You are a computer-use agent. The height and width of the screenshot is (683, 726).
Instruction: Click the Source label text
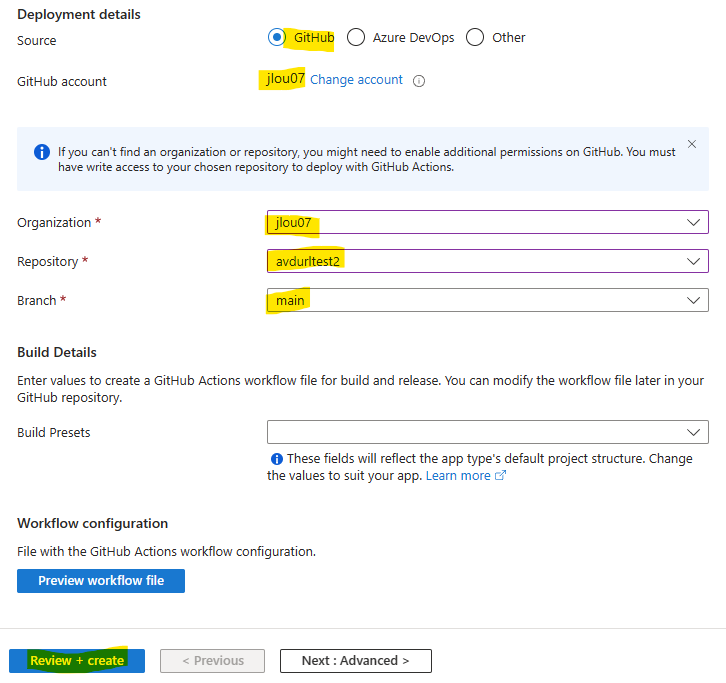pos(37,41)
